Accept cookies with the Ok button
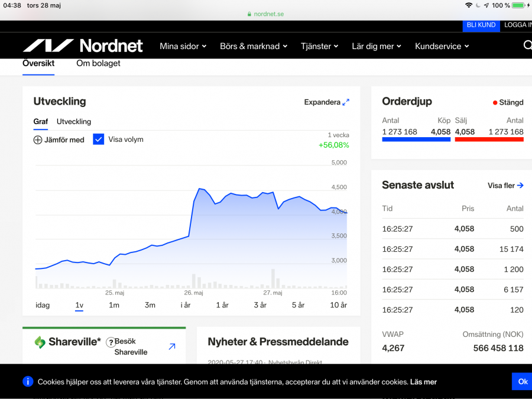Image resolution: width=532 pixels, height=399 pixels. pos(523,381)
